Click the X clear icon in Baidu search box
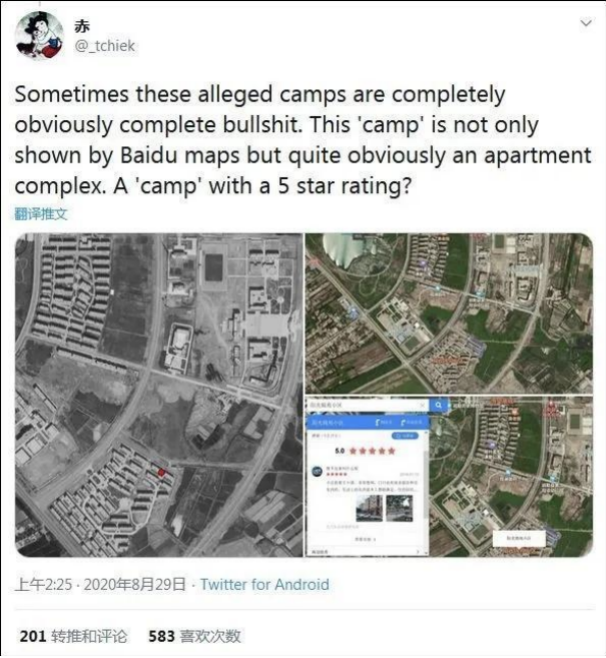This screenshot has width=606, height=658. (x=423, y=407)
